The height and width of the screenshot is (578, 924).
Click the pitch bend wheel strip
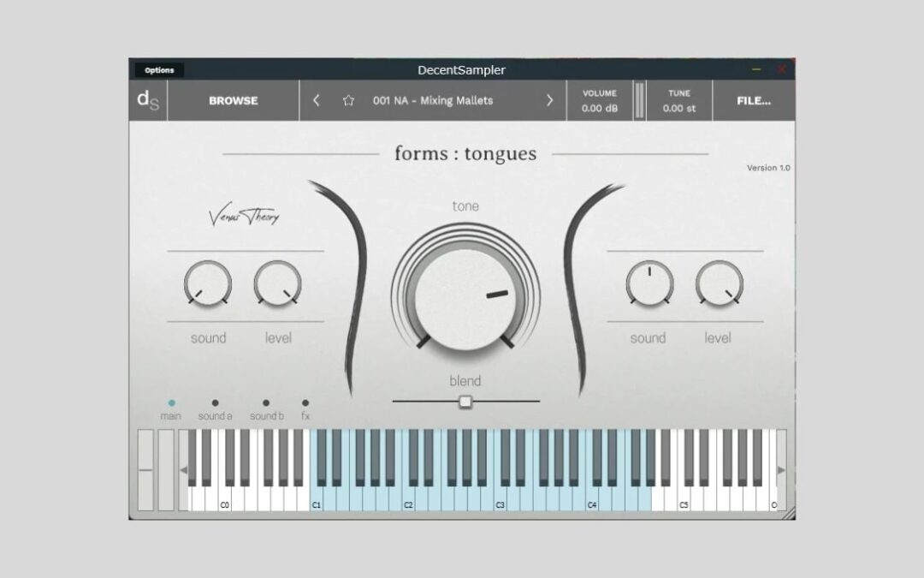(x=145, y=470)
